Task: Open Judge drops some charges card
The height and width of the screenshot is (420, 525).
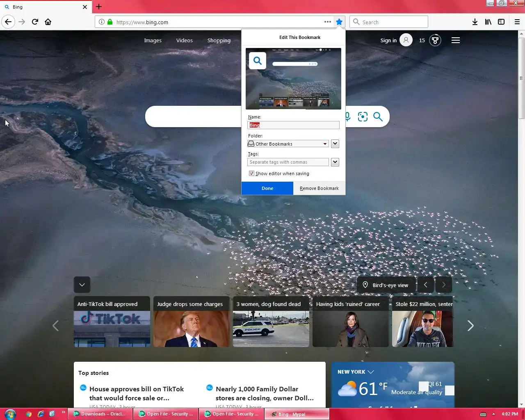Action: pyautogui.click(x=192, y=322)
